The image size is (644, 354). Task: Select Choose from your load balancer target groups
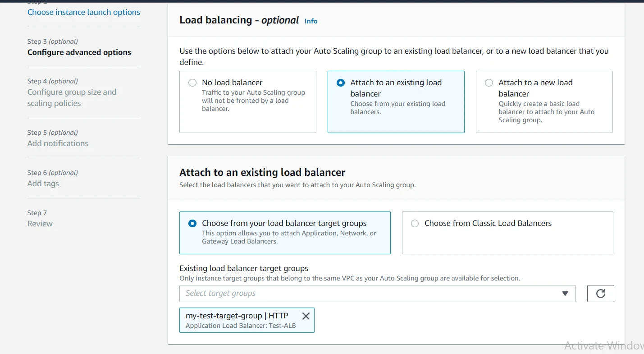point(192,223)
